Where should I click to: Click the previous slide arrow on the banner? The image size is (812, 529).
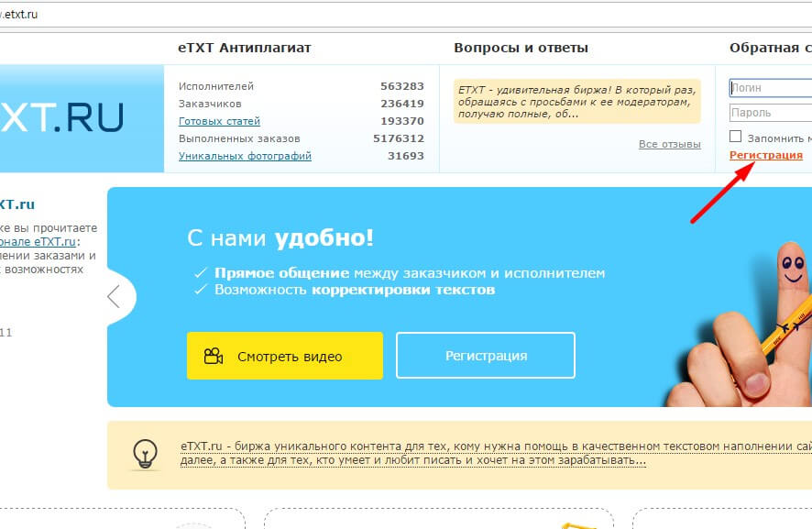(x=114, y=297)
